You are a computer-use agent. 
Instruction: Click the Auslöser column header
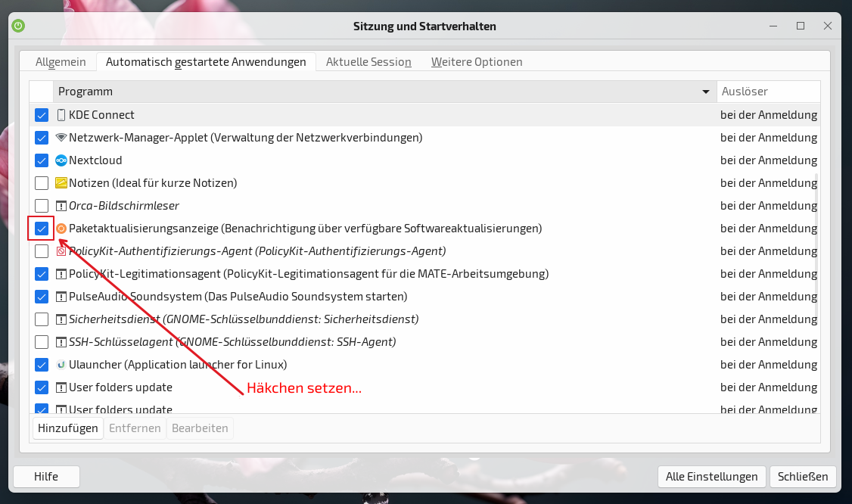tap(767, 92)
